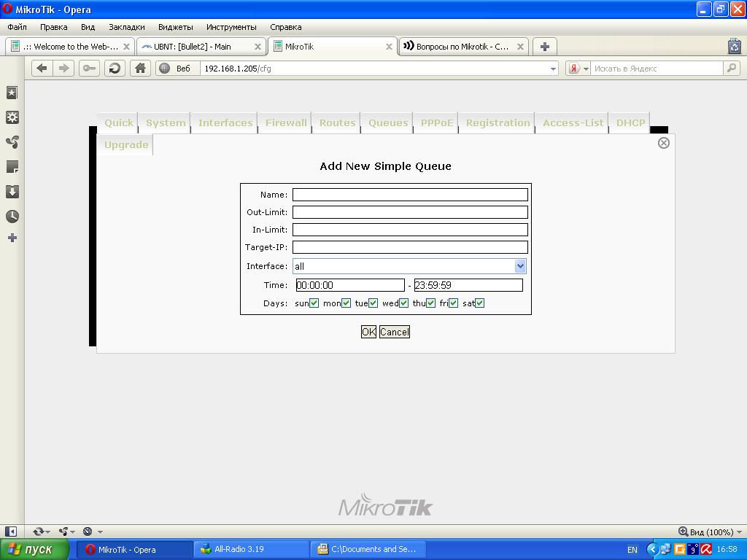The height and width of the screenshot is (560, 747).
Task: Open the Unite panel in sidebar
Action: [12, 142]
